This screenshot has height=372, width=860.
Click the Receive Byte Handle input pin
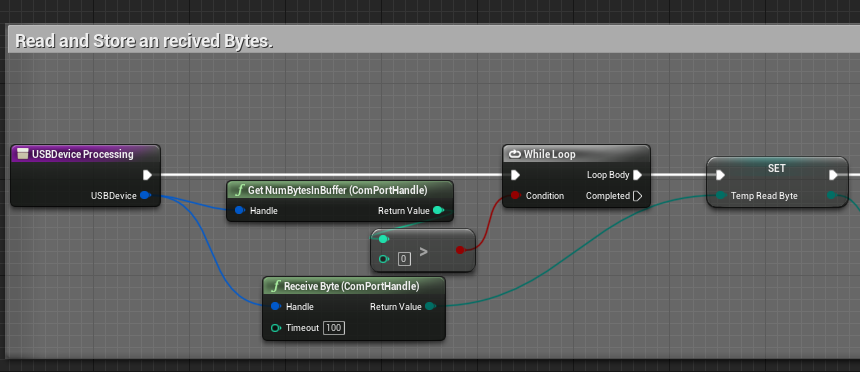(276, 306)
